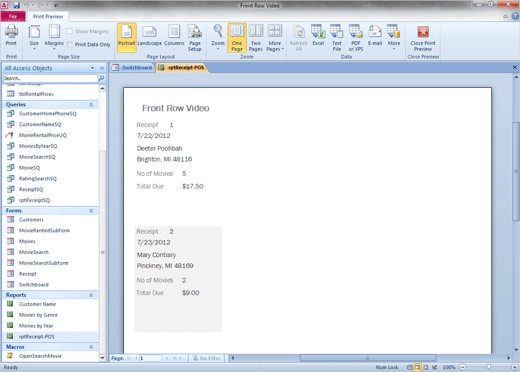Click the search magnifier icon
Screen dimensions: 520x372
coord(101,78)
